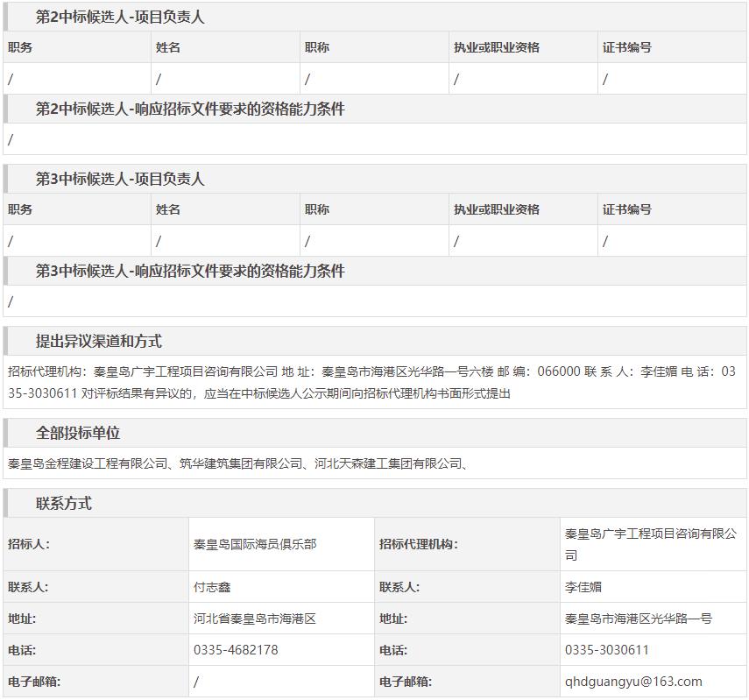This screenshot has width=749, height=700.
Task: Click 0335-3030611 in the agency phone cell
Action: click(x=607, y=650)
